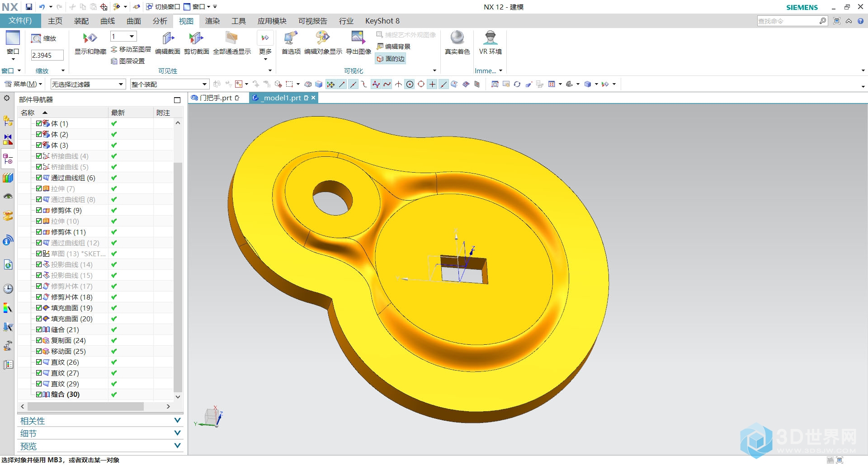868x465 pixels.
Task: Click the navigator horizontal scrollbar
Action: 85,406
